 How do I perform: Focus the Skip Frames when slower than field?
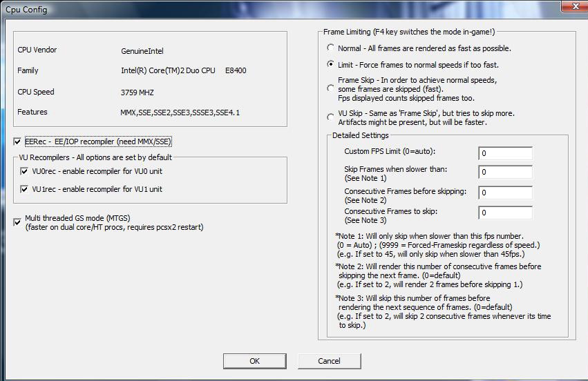506,172
